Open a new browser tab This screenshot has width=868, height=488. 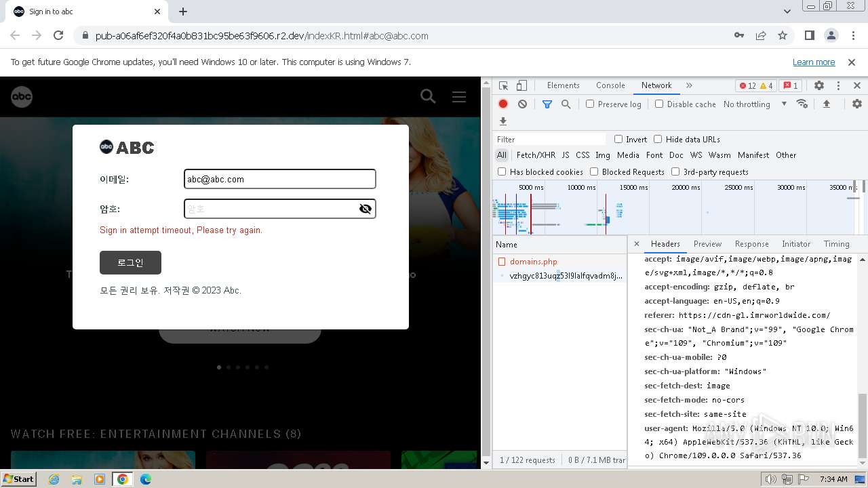(183, 12)
